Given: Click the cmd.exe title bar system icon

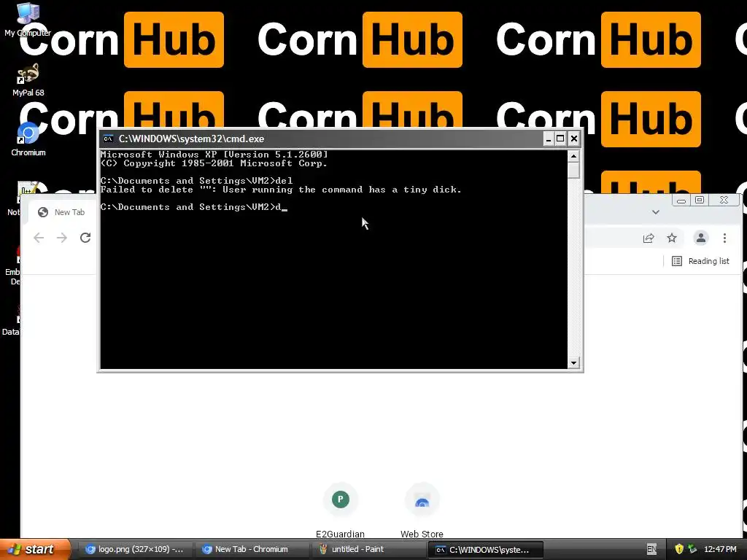Looking at the screenshot, I should (x=108, y=139).
